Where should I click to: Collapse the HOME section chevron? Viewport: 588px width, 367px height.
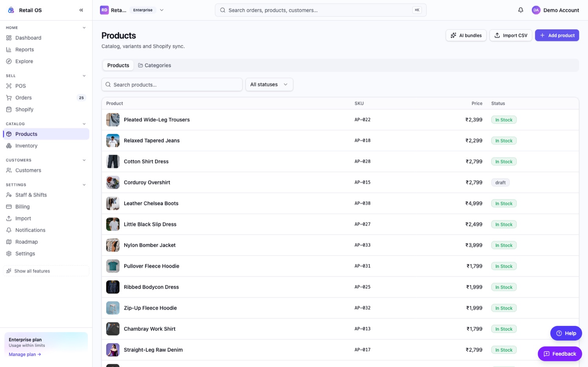click(x=84, y=28)
